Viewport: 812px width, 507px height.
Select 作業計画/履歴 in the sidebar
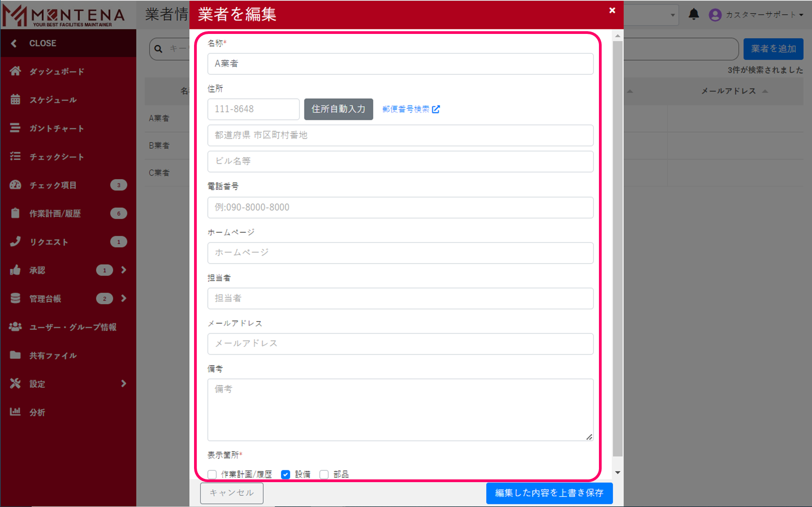pos(55,213)
